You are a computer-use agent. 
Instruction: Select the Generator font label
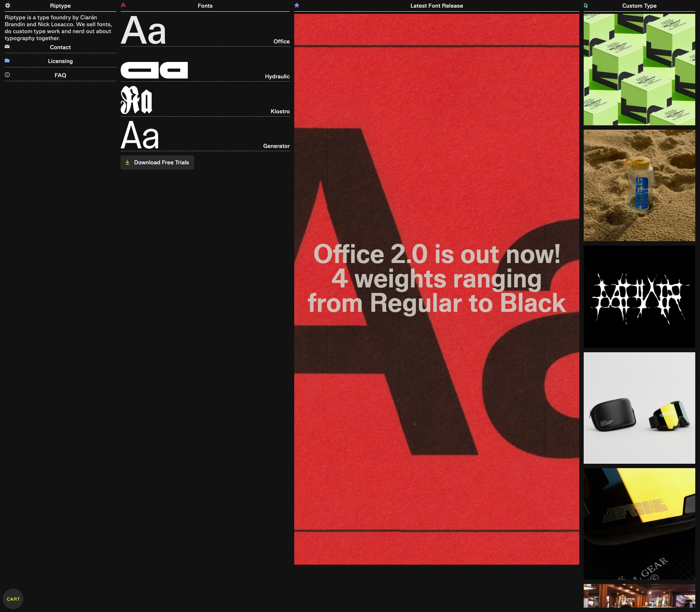(x=276, y=146)
